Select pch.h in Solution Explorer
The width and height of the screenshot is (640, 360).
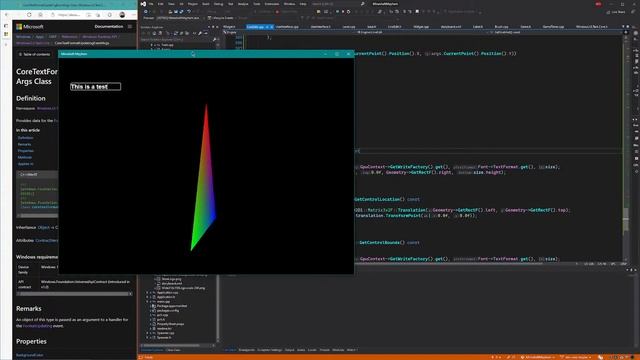point(161,320)
